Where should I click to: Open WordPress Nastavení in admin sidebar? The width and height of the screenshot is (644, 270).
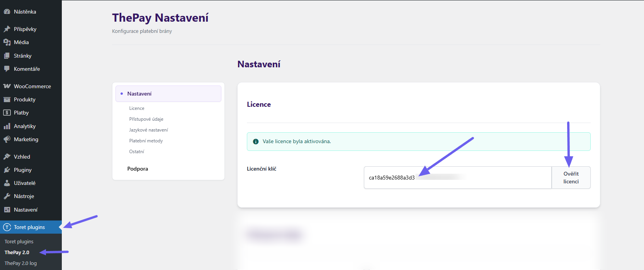pos(31,210)
